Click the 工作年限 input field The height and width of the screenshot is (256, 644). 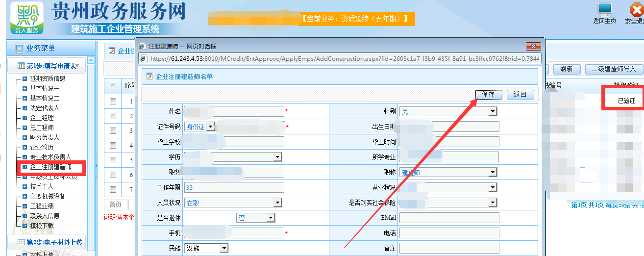pyautogui.click(x=234, y=187)
